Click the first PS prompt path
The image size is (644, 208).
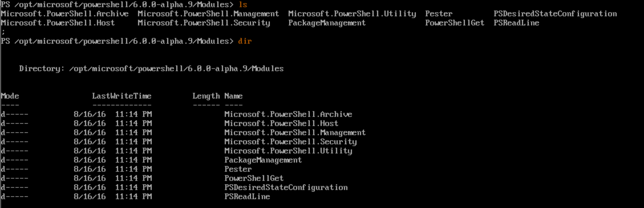click(x=117, y=5)
